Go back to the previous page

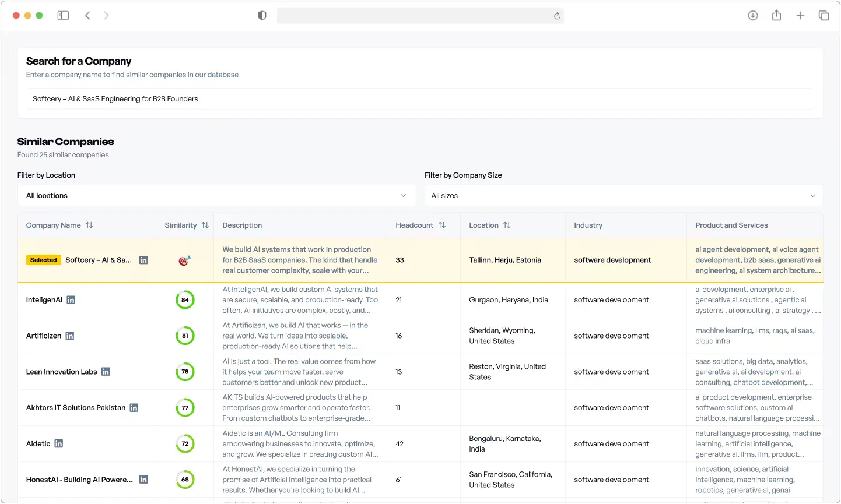click(x=87, y=16)
